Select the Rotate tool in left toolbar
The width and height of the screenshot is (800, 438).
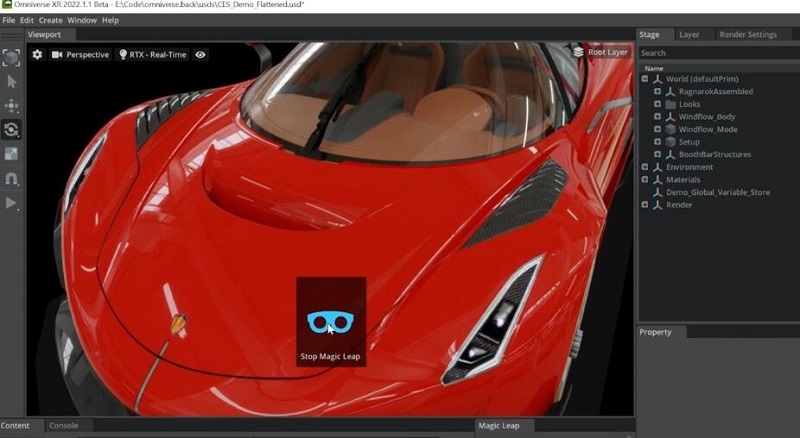click(x=12, y=130)
